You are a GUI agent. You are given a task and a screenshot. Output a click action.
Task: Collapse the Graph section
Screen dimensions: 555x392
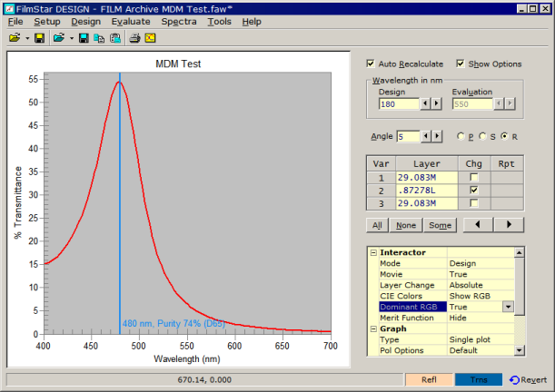tap(373, 328)
